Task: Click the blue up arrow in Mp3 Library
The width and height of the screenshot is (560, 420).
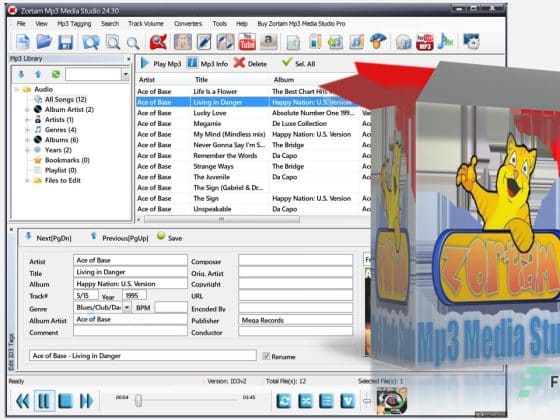Action: [38, 74]
